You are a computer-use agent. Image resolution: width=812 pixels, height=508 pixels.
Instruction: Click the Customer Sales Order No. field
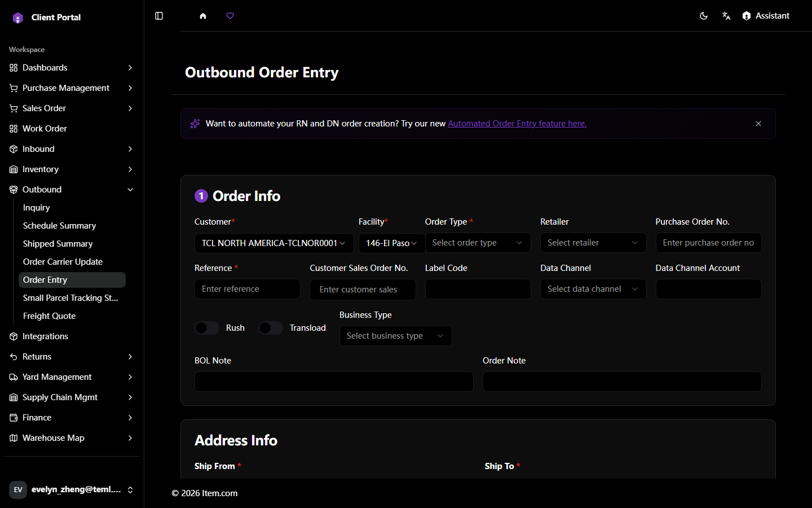pos(363,290)
